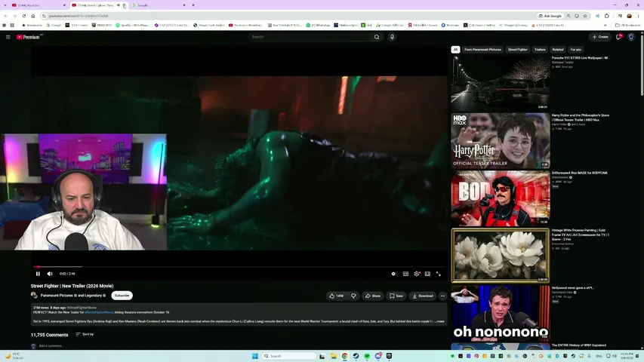This screenshot has height=362, width=644.
Task: Select the All filter chip
Action: tap(455, 49)
